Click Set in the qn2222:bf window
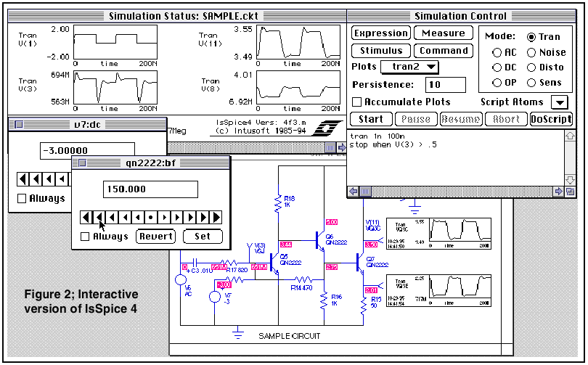 coord(203,237)
